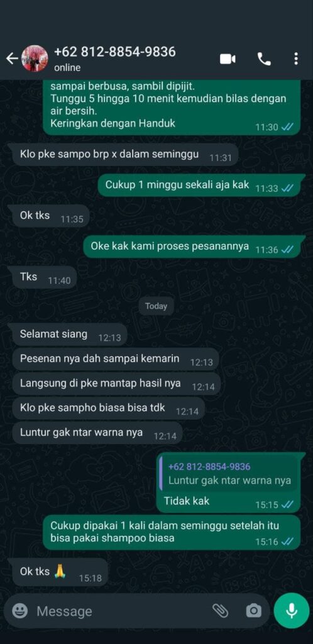This screenshot has height=644, width=313.
Task: Open the emoji picker
Action: pyautogui.click(x=19, y=611)
